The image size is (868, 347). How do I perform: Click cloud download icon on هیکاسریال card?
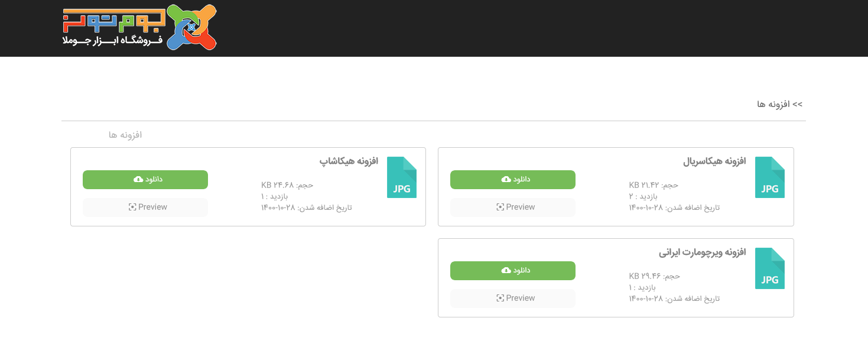[x=506, y=179]
